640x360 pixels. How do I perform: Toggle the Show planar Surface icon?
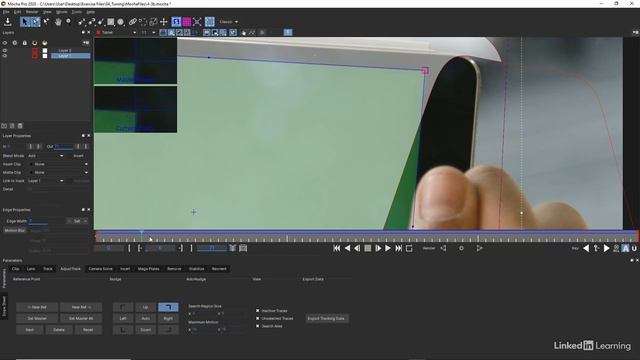click(x=176, y=22)
